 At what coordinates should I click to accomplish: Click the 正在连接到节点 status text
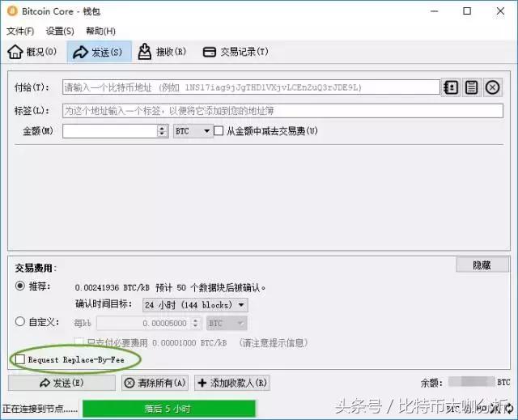pos(40,409)
